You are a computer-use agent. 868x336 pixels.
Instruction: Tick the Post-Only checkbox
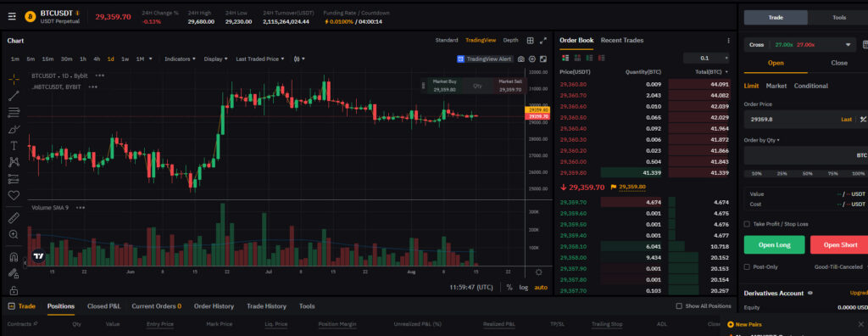[x=747, y=266]
